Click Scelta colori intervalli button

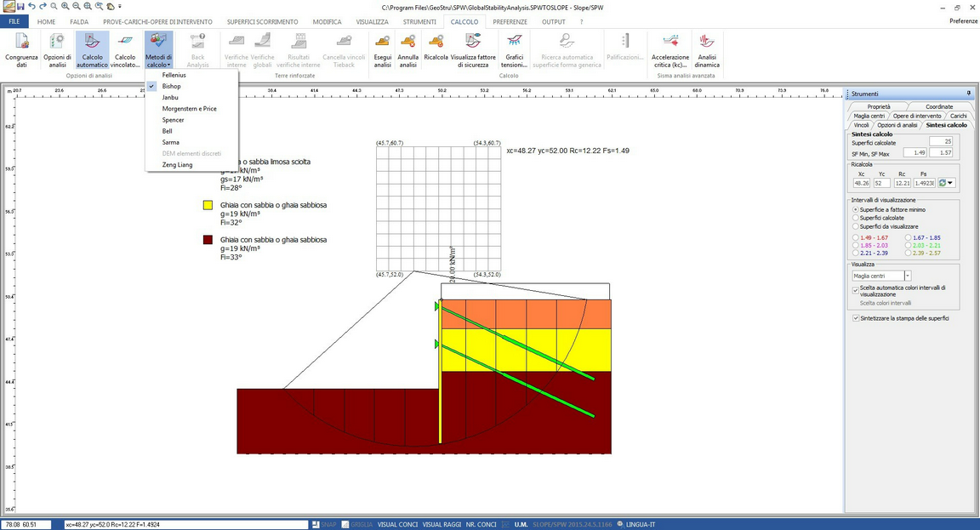(885, 303)
